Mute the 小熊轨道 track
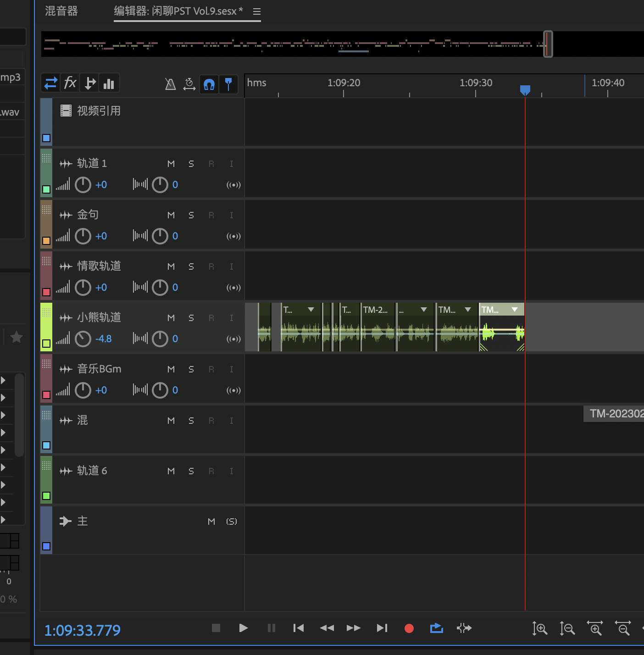This screenshot has width=644, height=655. coord(171,318)
